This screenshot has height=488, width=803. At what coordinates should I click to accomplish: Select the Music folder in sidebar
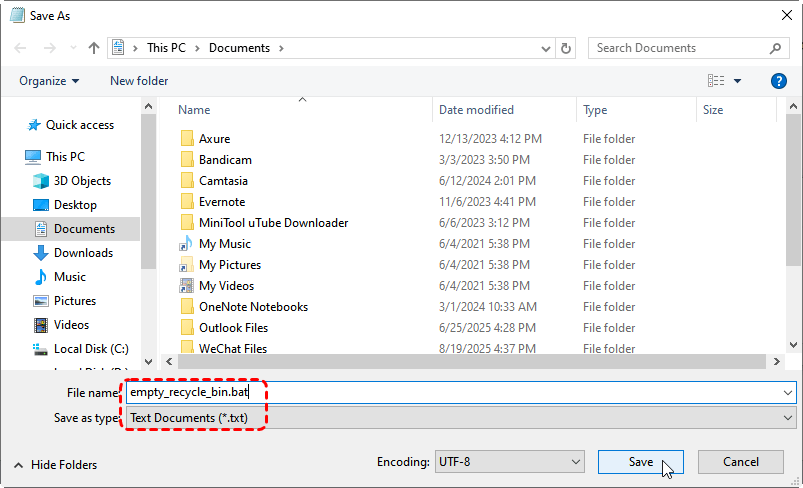tap(69, 277)
